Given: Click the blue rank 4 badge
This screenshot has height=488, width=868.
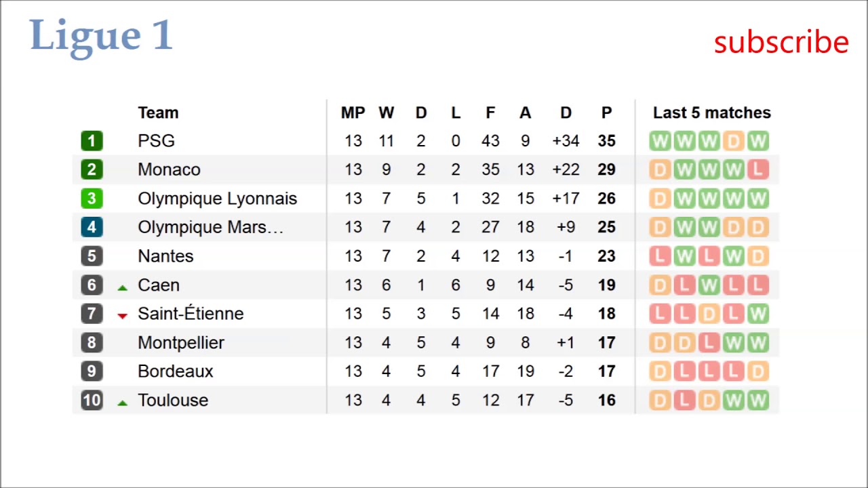Looking at the screenshot, I should pos(92,227).
